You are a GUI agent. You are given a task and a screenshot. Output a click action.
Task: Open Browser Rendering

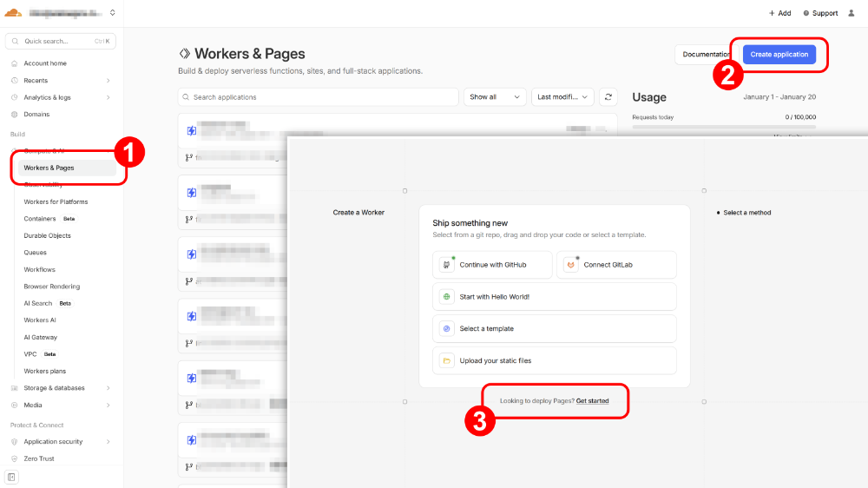pos(51,287)
